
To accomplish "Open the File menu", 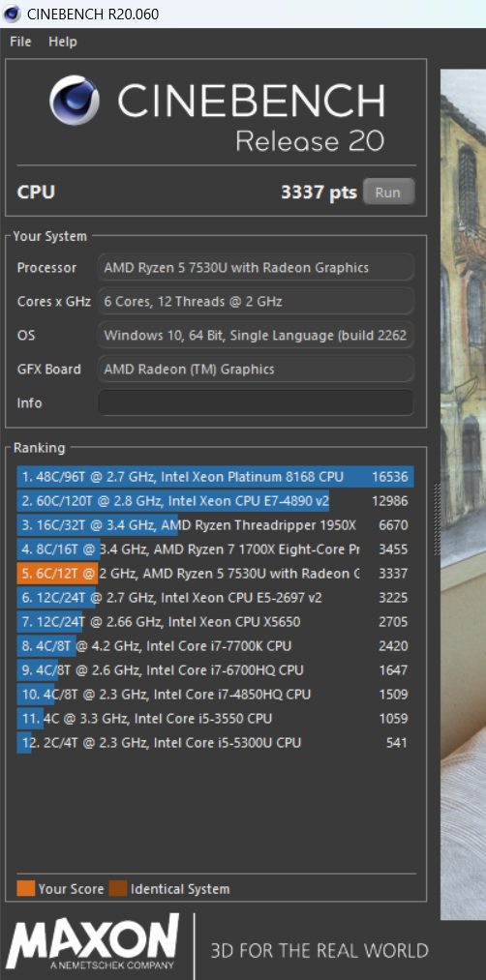I will pos(20,42).
